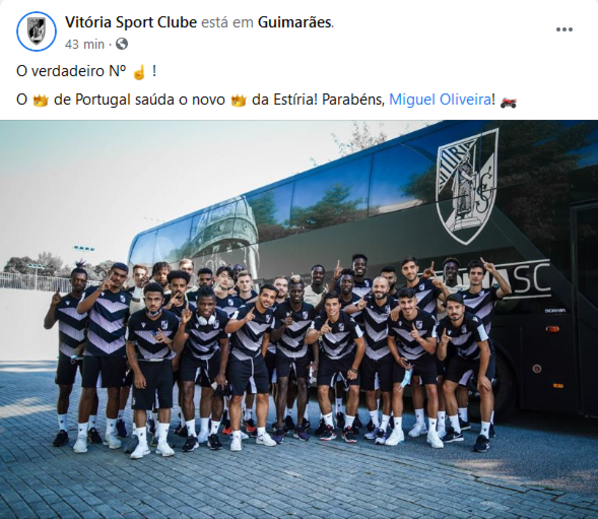Click the red motorcycle emoji ending the post
The width and height of the screenshot is (598, 519).
(508, 101)
